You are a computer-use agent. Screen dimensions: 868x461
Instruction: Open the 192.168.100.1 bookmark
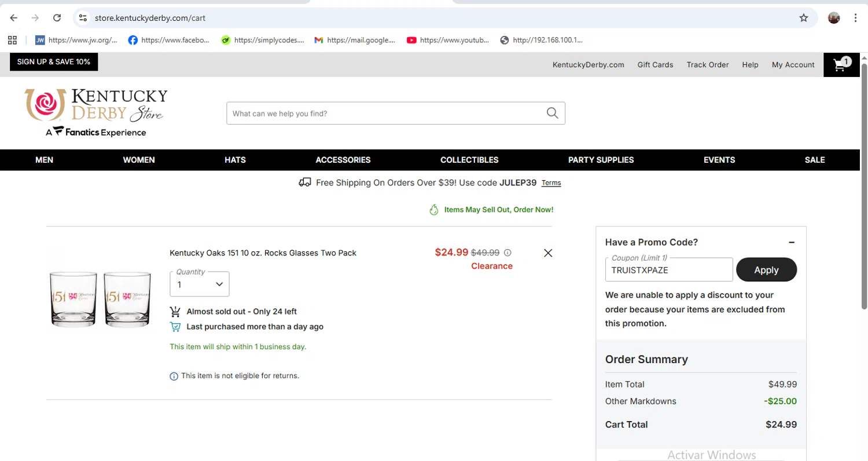coord(542,40)
